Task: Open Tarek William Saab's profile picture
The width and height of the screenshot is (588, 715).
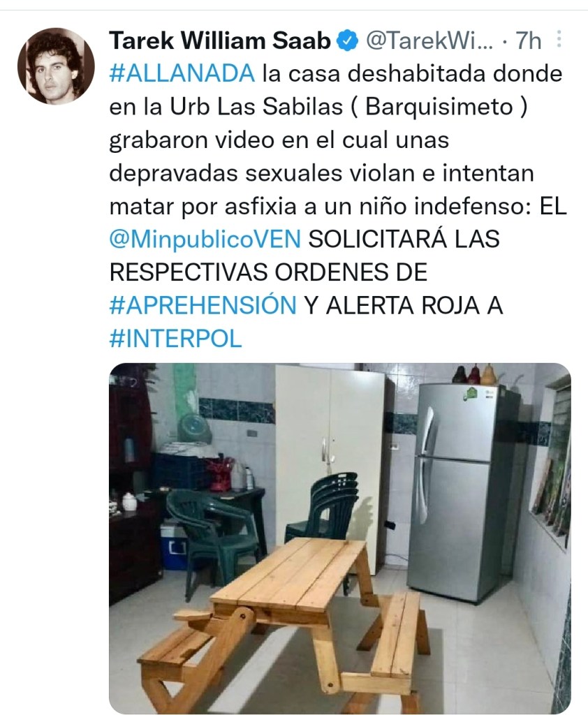Action: (56, 66)
